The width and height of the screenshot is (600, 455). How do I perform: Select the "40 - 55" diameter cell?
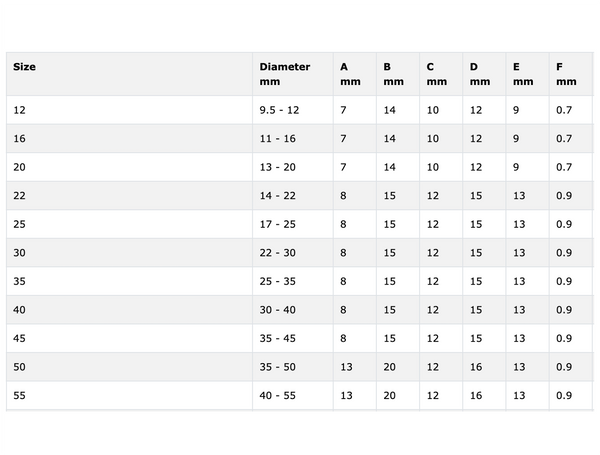point(276,395)
